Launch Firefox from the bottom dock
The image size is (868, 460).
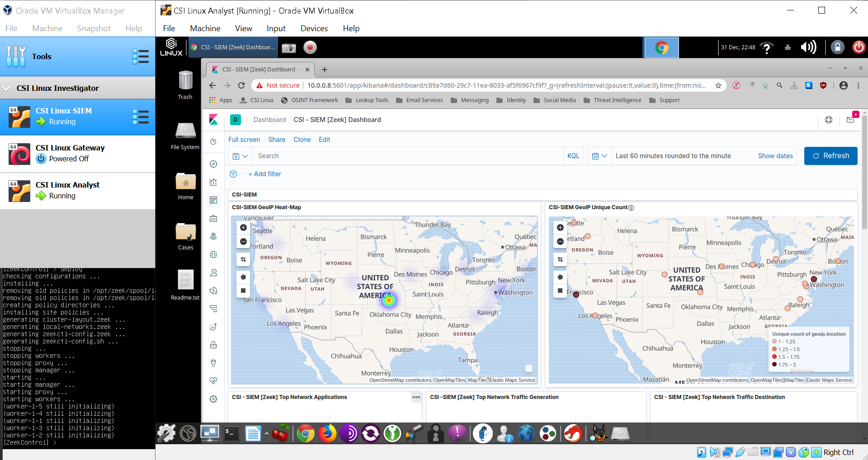click(x=327, y=434)
